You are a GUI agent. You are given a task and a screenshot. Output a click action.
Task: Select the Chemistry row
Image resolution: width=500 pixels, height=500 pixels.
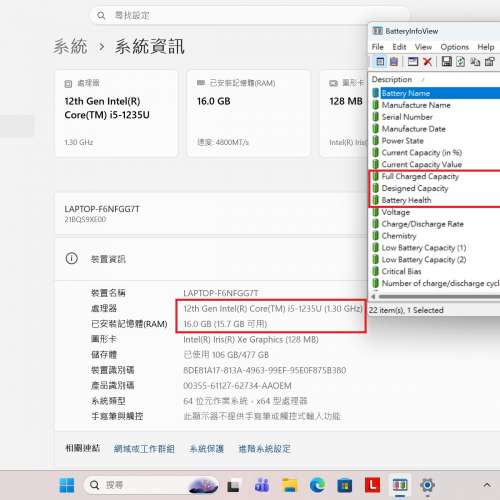pos(436,236)
